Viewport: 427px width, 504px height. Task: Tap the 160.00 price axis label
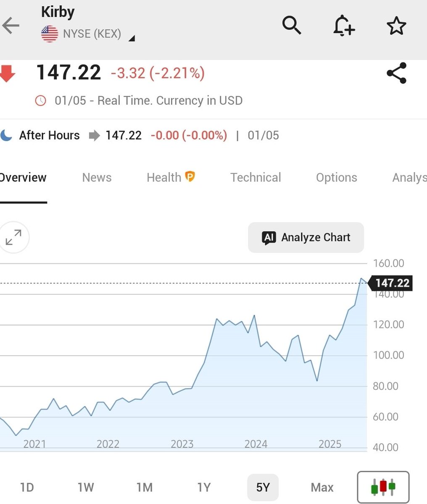[389, 263]
